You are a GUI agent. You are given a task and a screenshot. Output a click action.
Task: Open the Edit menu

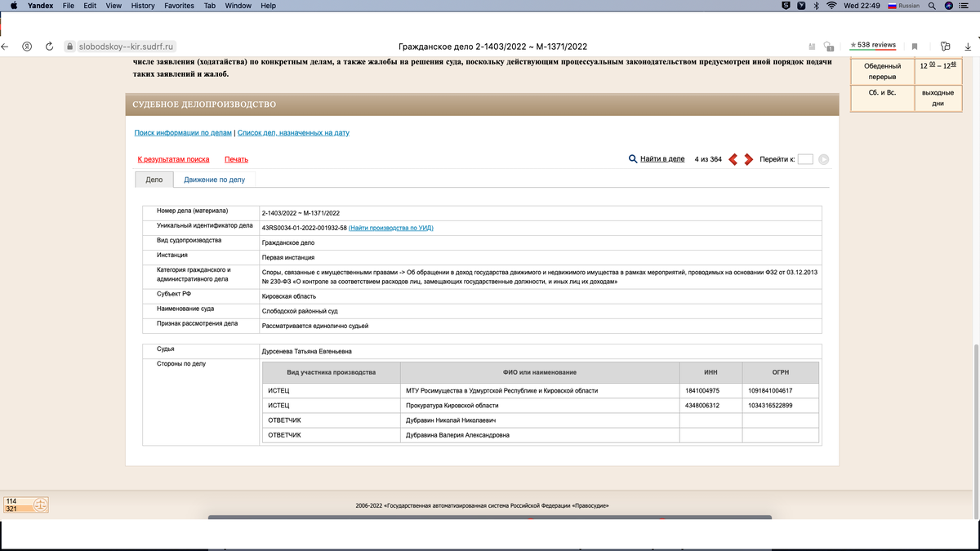pos(90,6)
